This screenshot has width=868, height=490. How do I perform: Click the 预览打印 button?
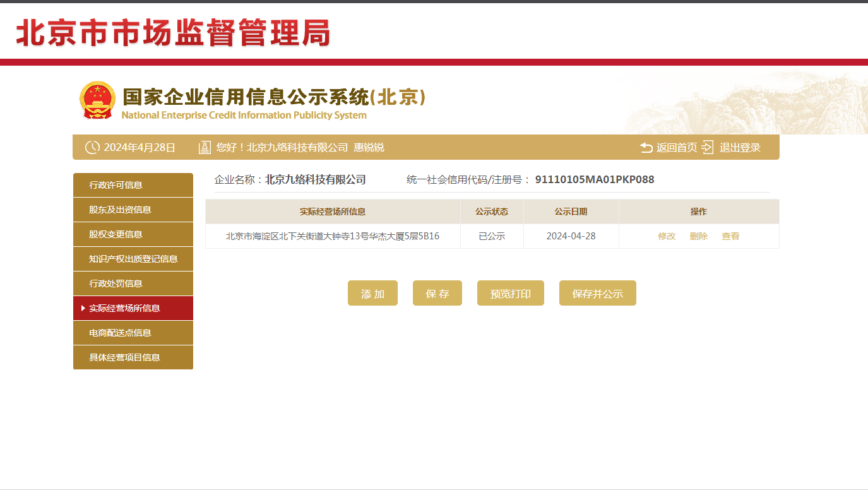(511, 293)
